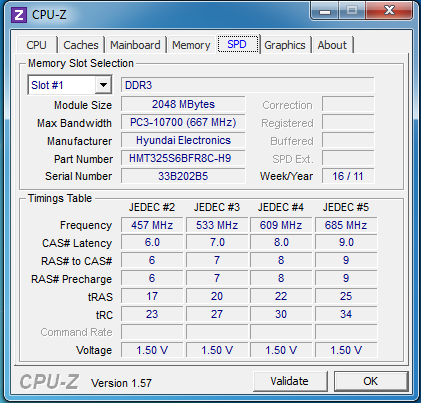
Task: Click the empty Command Rate cell under JEDEC #2
Action: click(x=152, y=332)
